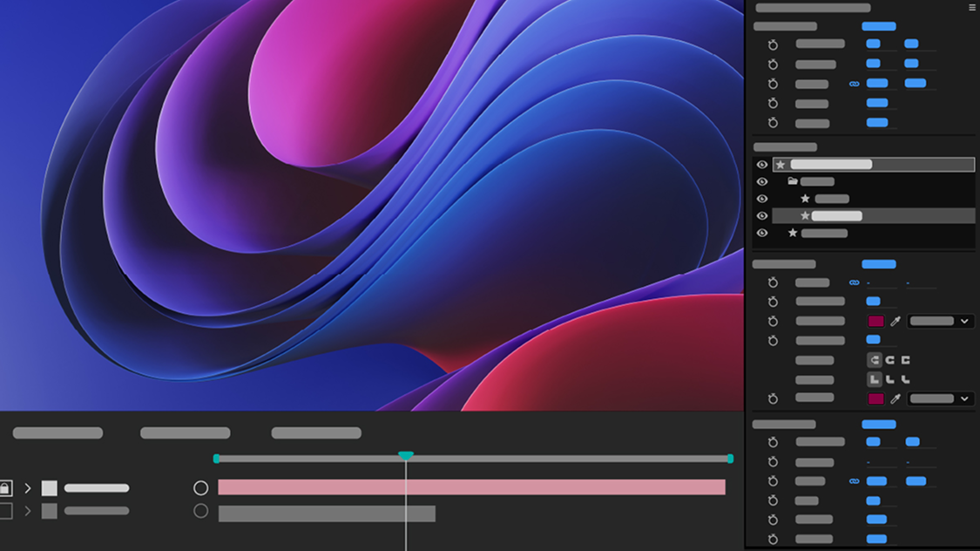Click the stopwatch beside the first property
The height and width of the screenshot is (551, 980).
click(773, 44)
